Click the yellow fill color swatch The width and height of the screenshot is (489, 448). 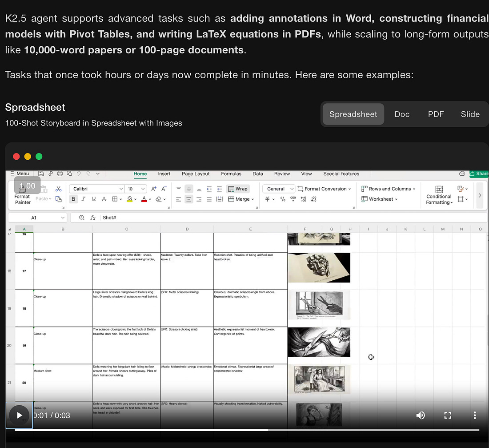(x=130, y=199)
